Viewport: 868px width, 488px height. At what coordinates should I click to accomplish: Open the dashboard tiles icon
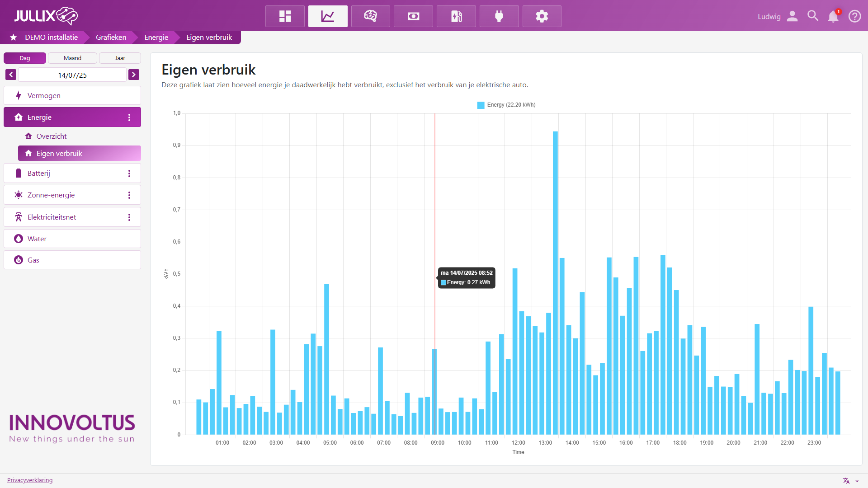click(285, 16)
